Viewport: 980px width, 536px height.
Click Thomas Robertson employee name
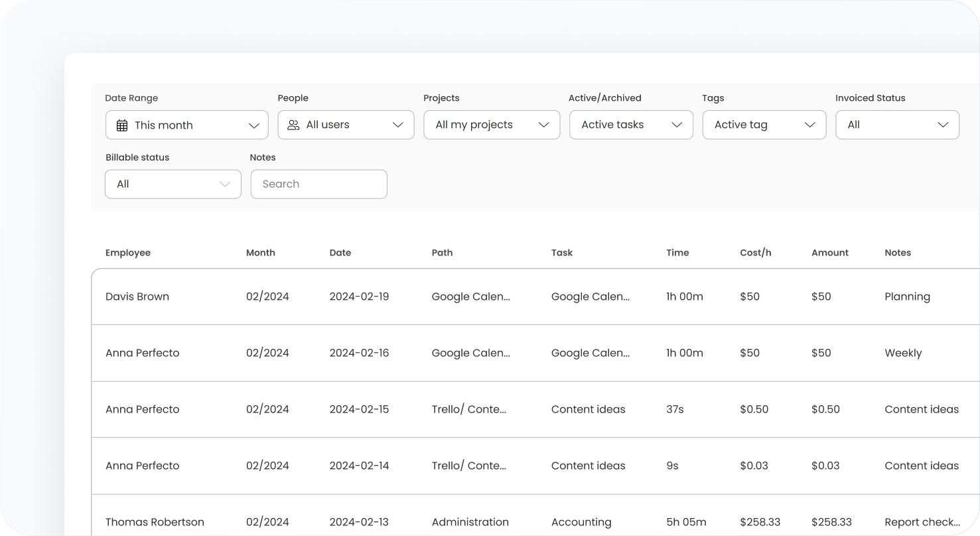[x=155, y=522]
